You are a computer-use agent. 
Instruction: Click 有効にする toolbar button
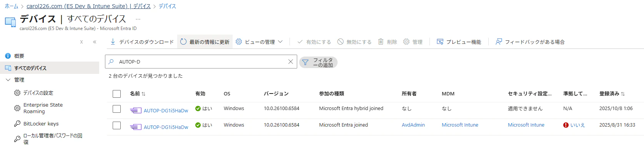314,42
